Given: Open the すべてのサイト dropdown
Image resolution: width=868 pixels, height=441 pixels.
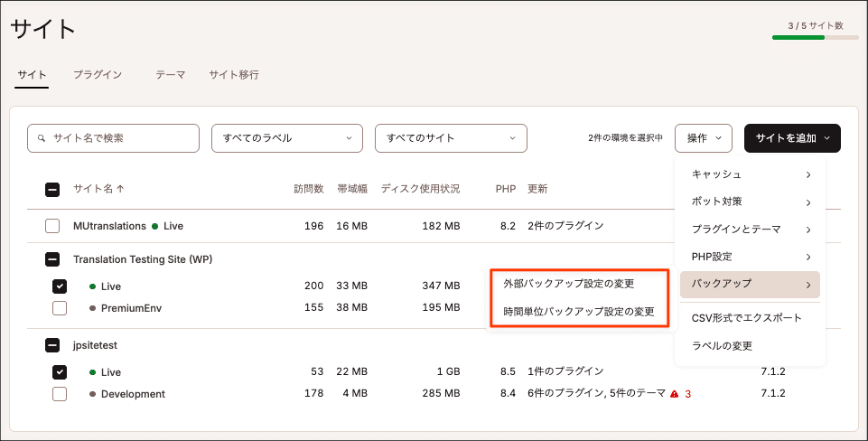Looking at the screenshot, I should 451,138.
